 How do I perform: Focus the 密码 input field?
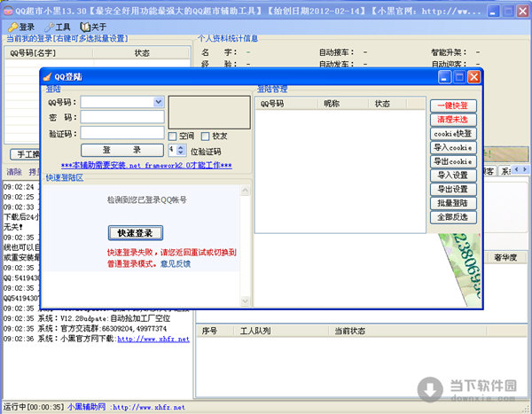click(122, 117)
